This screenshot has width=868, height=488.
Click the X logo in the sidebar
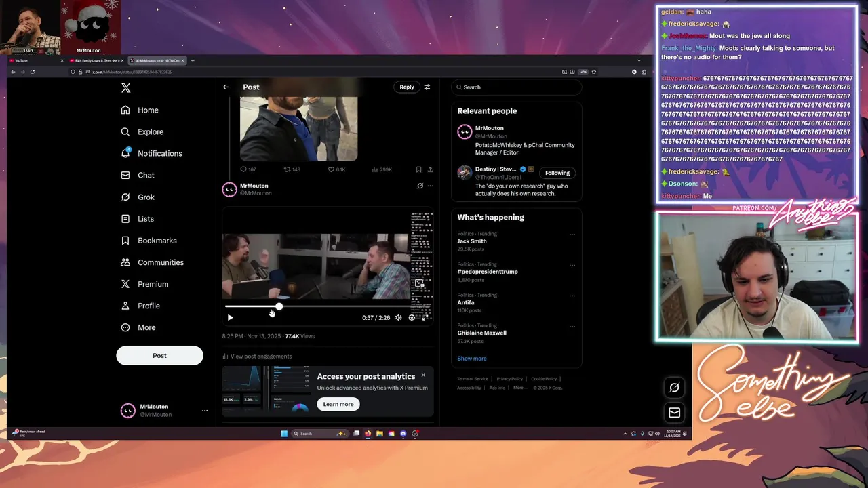(x=125, y=88)
